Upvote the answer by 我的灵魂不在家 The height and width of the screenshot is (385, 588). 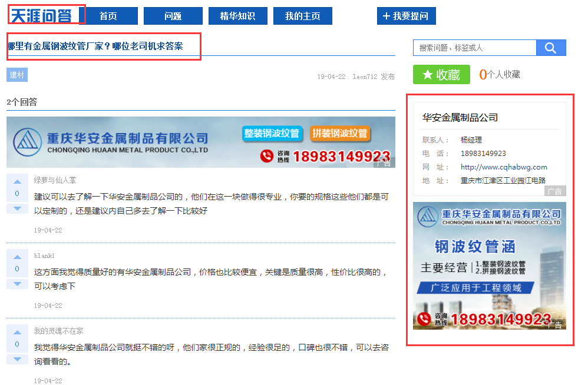(x=17, y=332)
